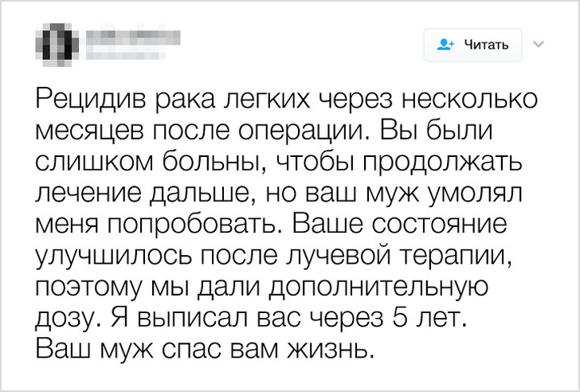Click the final line "Ваш муж спас вам жизнь."
The width and height of the screenshot is (580, 392).
204,350
